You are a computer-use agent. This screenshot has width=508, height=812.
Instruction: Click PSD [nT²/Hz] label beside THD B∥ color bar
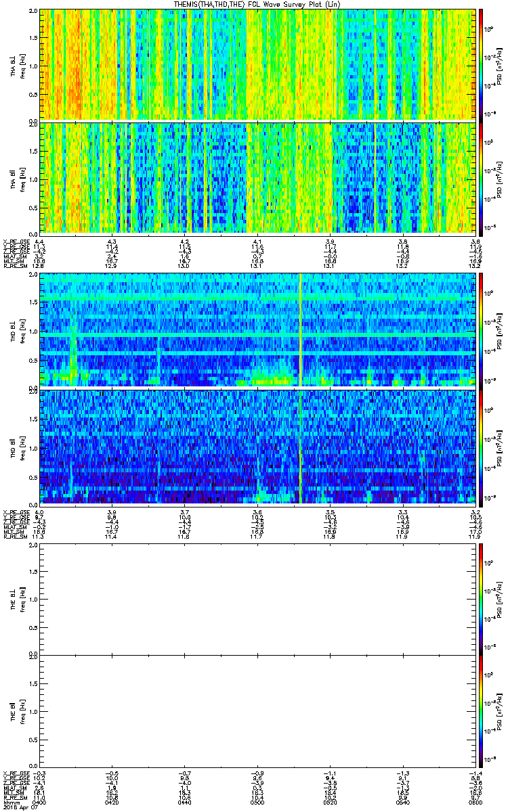tap(499, 447)
